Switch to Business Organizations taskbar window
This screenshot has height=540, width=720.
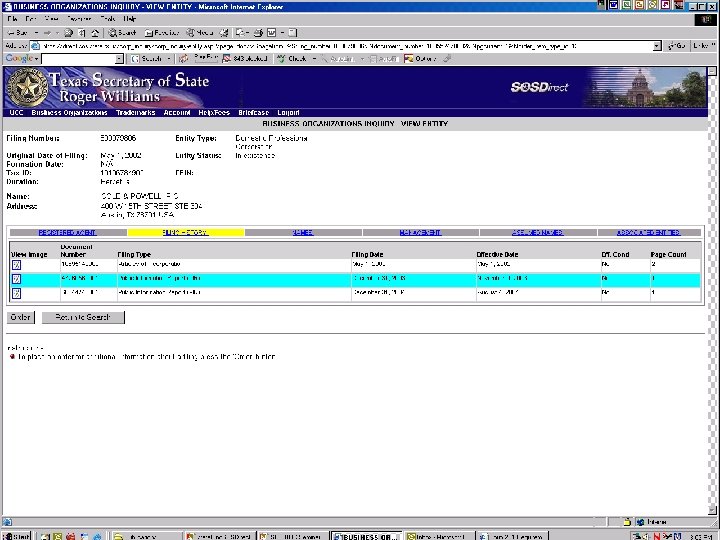[x=366, y=536]
